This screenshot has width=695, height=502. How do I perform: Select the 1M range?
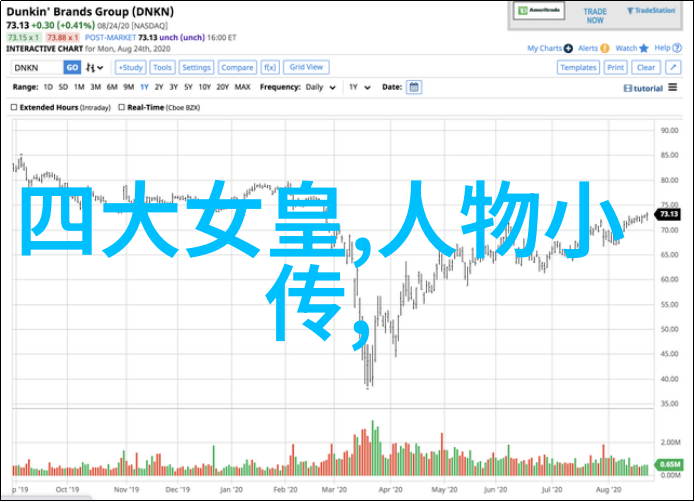pyautogui.click(x=79, y=87)
